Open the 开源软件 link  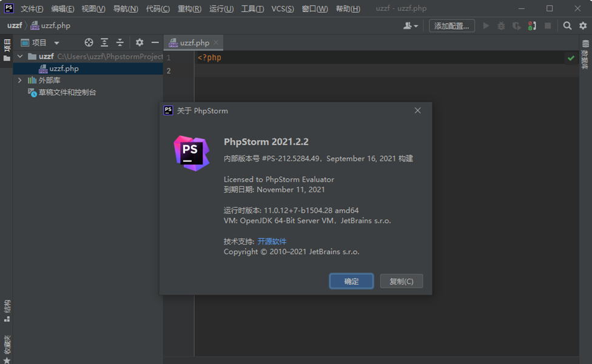tap(272, 241)
